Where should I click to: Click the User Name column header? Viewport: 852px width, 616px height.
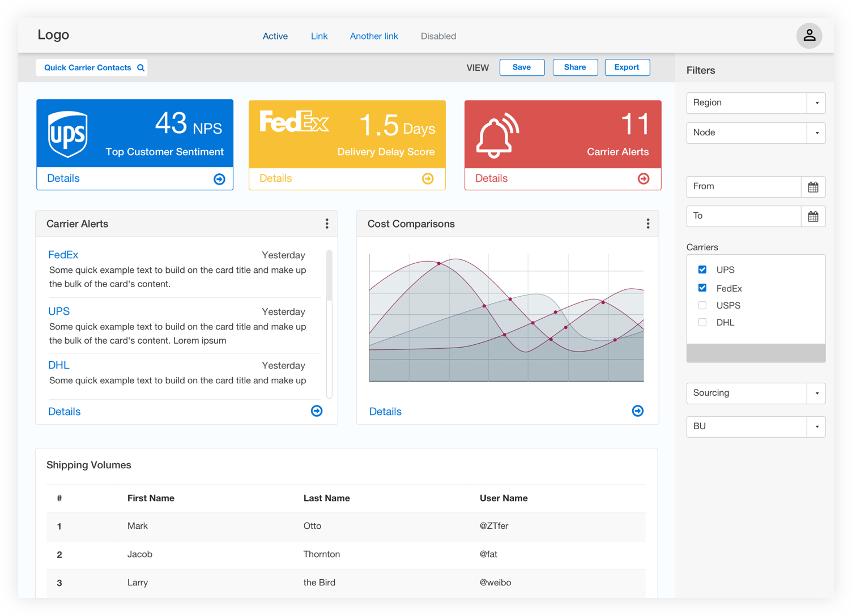[504, 498]
